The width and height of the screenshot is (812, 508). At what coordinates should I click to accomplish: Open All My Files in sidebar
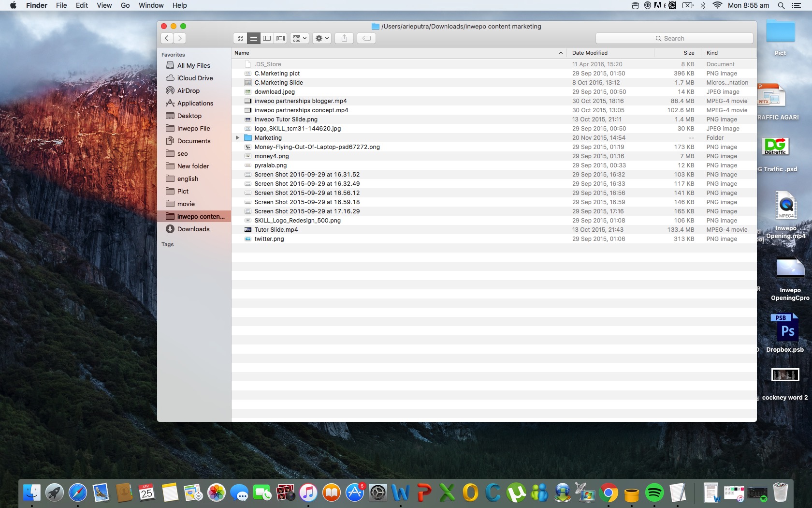pyautogui.click(x=193, y=65)
